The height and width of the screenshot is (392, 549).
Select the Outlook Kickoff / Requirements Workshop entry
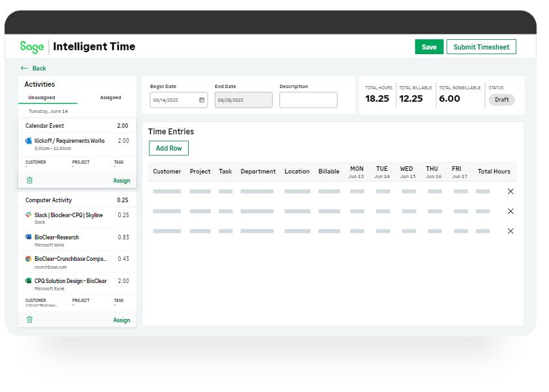point(77,143)
